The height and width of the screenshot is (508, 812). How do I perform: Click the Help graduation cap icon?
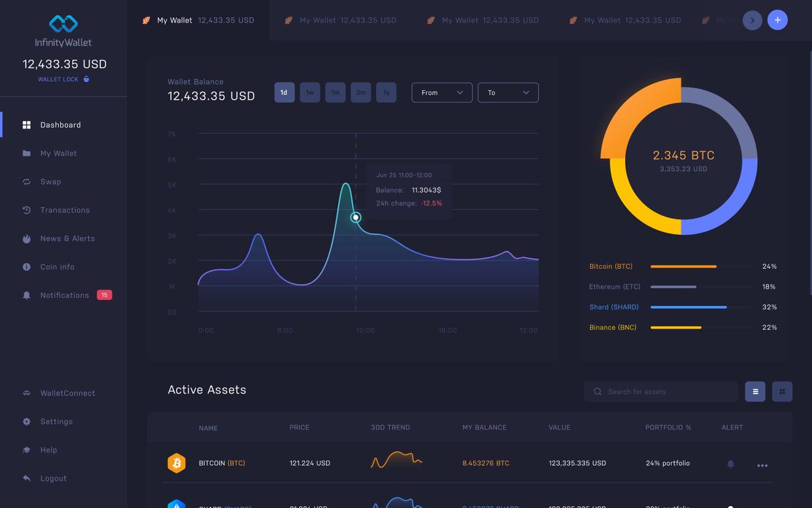pos(26,450)
